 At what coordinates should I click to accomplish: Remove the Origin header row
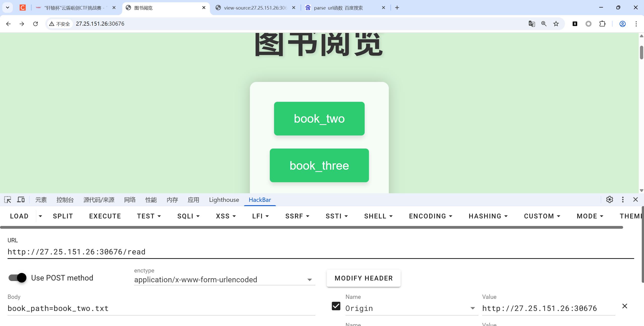click(x=625, y=306)
